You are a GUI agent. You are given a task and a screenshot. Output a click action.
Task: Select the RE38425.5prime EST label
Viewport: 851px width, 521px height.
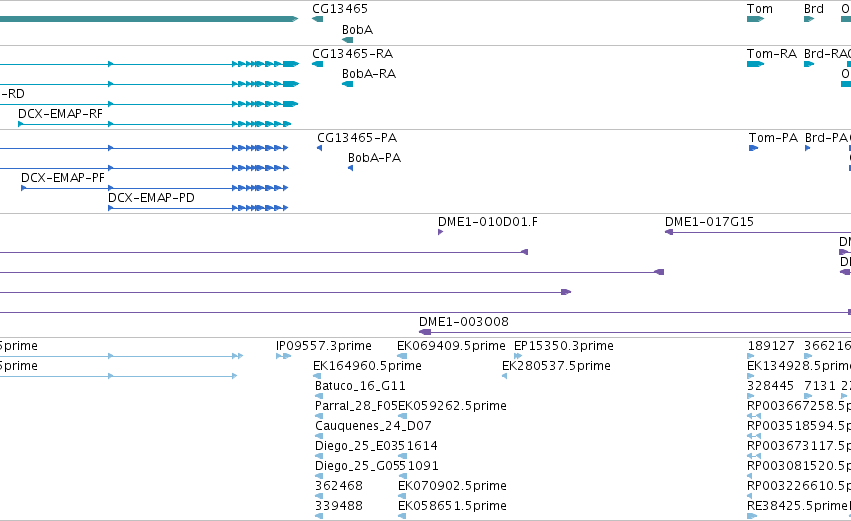pyautogui.click(x=797, y=506)
